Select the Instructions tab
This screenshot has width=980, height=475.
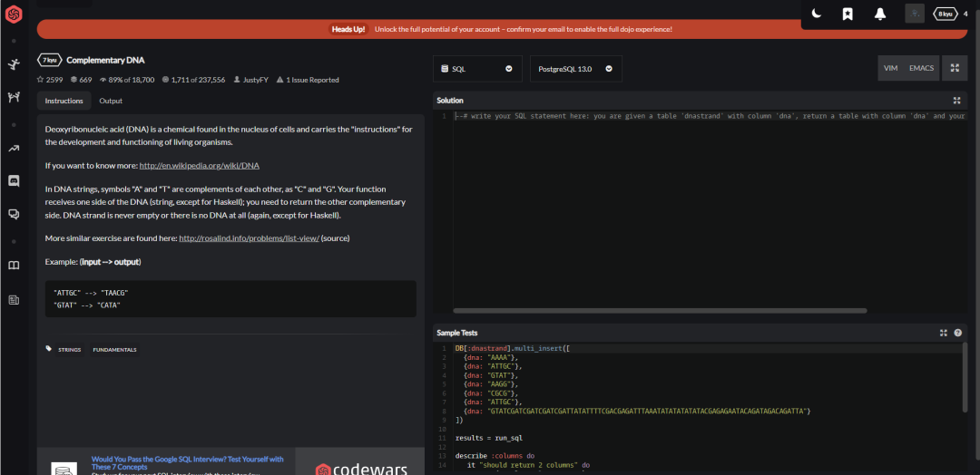pos(64,101)
